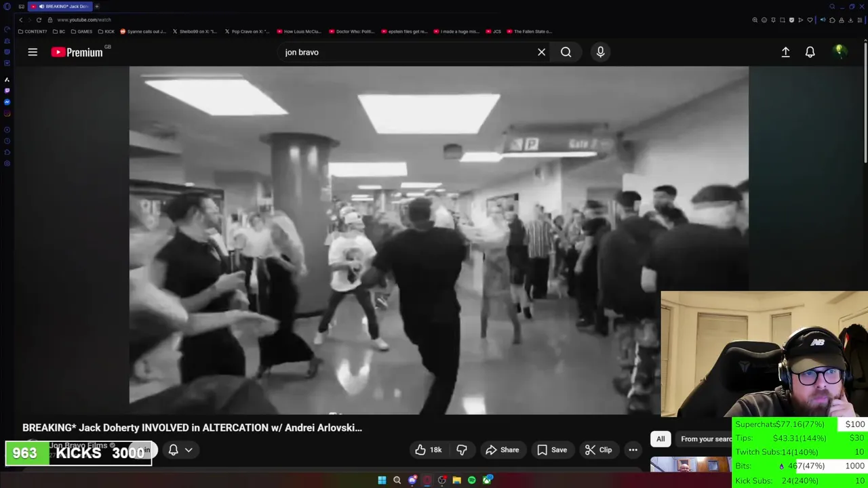Save the video to a playlist
Screen dimensions: 868x488
[x=552, y=449]
